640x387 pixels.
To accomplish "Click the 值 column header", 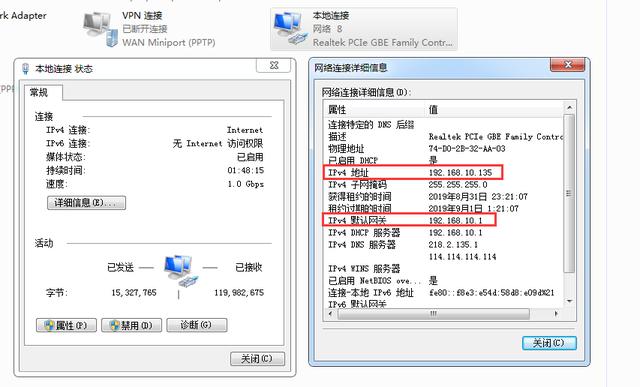I will pos(494,110).
